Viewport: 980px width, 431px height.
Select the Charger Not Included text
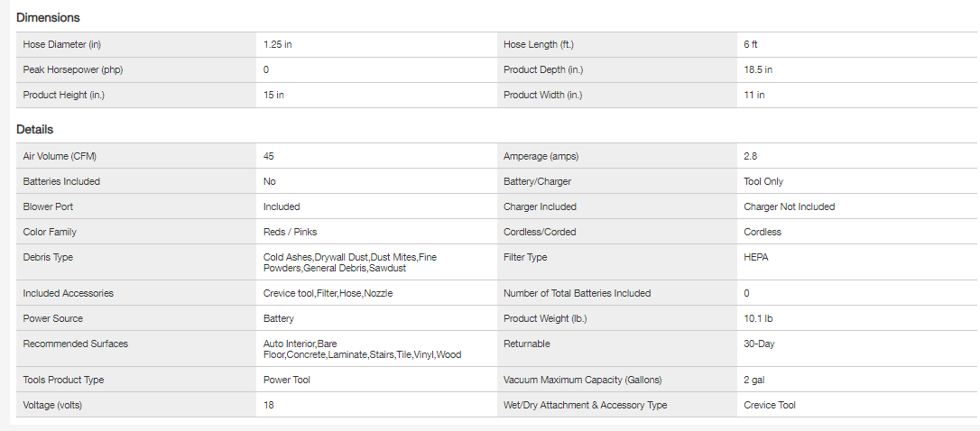click(x=789, y=206)
